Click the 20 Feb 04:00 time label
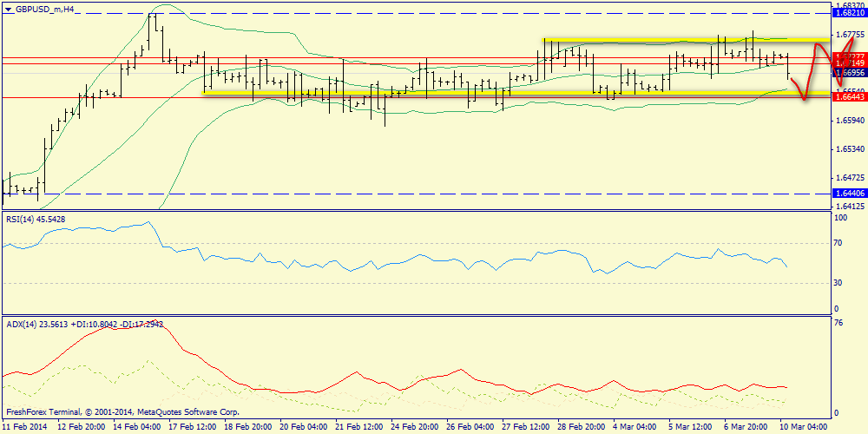The image size is (868, 434). point(302,427)
